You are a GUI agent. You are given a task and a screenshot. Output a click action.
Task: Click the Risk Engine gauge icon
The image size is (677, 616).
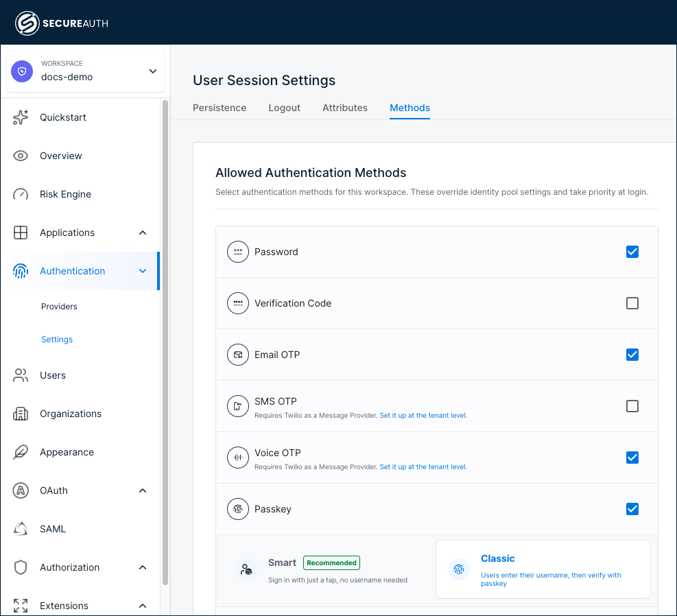coord(21,194)
